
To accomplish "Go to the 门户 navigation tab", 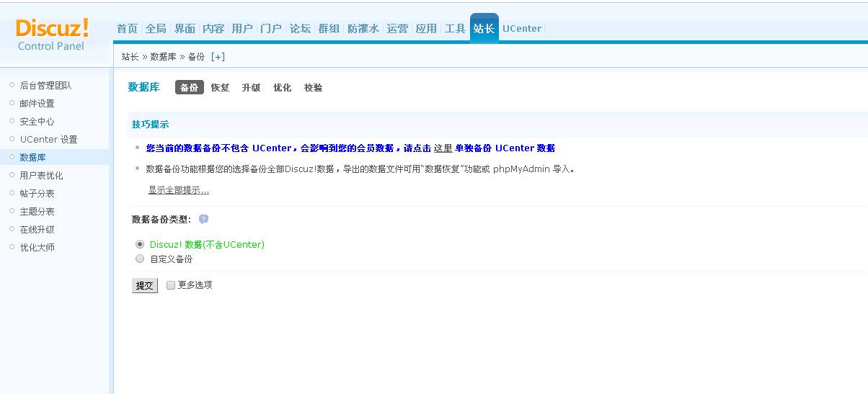I will (x=271, y=28).
